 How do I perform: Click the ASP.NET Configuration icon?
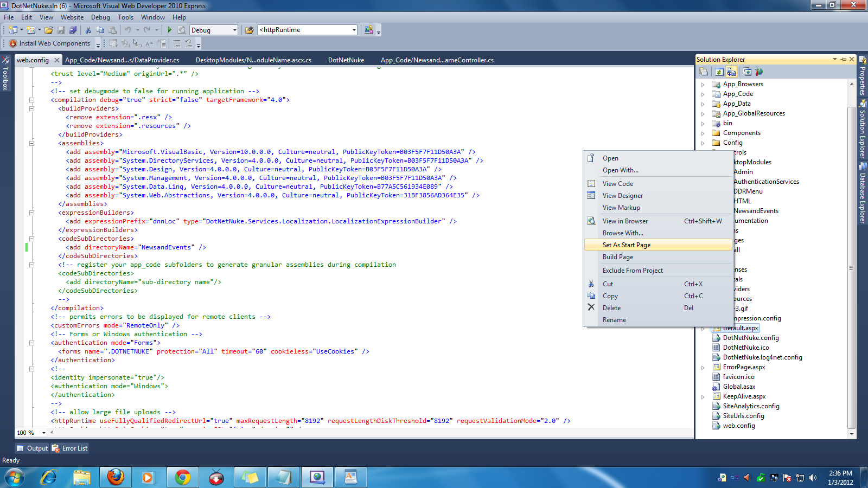(759, 72)
